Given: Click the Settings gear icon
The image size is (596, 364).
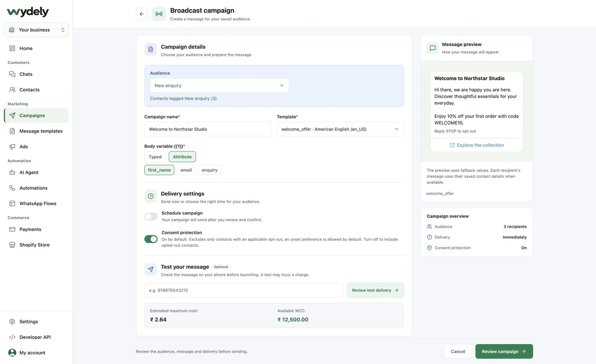Looking at the screenshot, I should point(12,322).
